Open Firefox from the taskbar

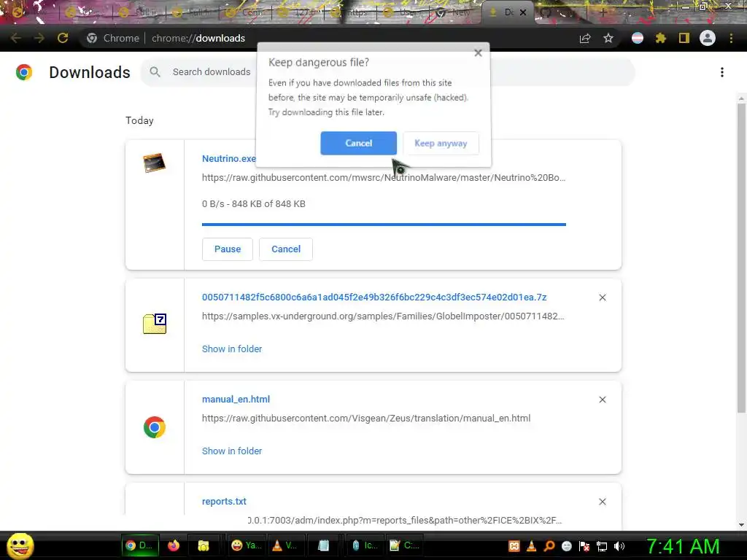[x=174, y=545]
